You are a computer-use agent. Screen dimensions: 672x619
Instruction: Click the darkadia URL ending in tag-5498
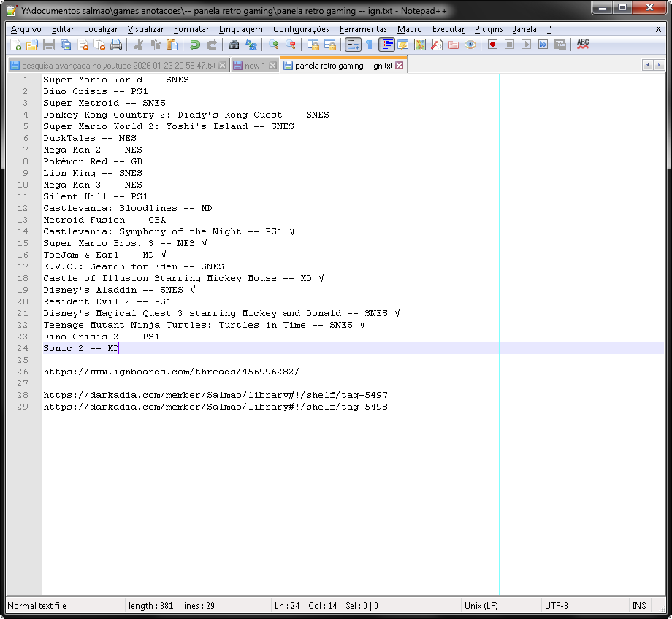point(215,407)
